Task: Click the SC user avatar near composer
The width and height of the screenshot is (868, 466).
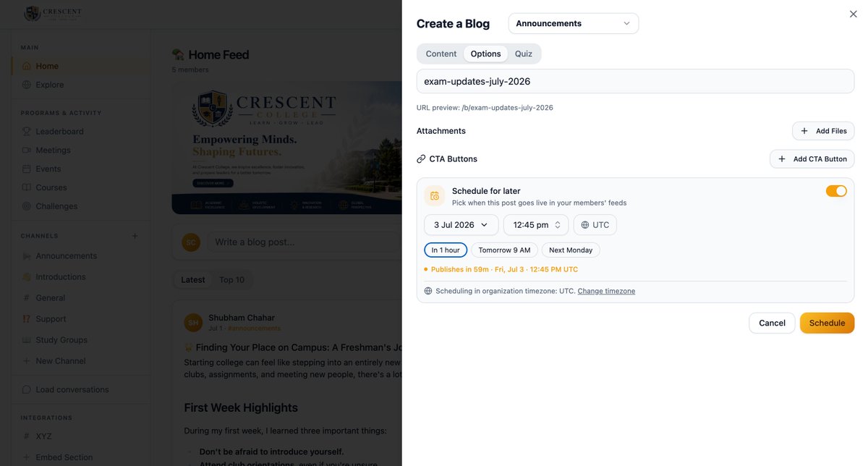Action: click(191, 242)
